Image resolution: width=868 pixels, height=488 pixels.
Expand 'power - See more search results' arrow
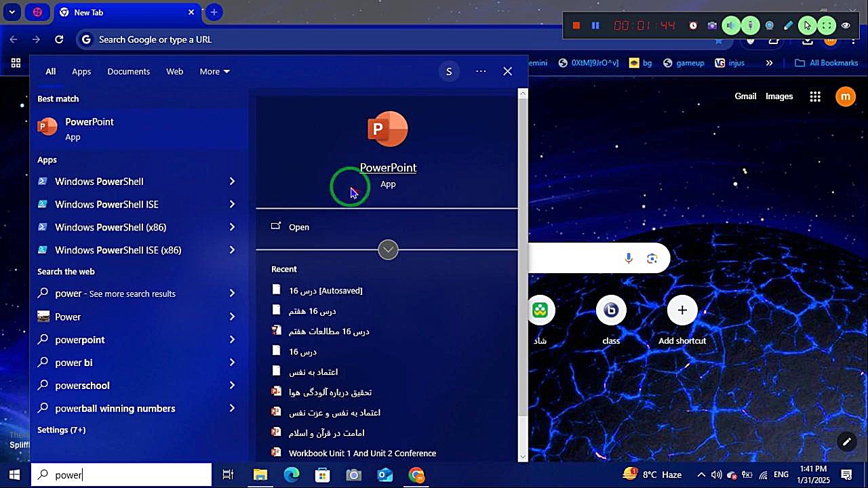click(x=232, y=293)
